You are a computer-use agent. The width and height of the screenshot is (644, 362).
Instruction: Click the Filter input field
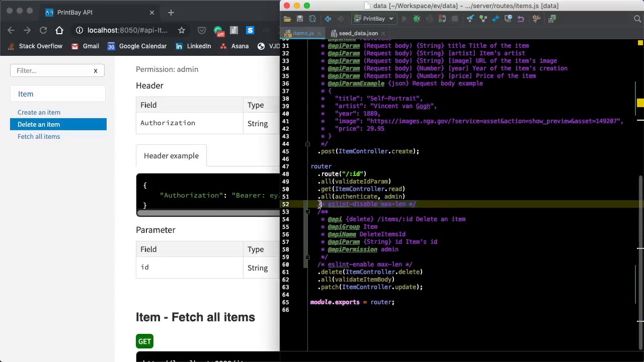[57, 70]
